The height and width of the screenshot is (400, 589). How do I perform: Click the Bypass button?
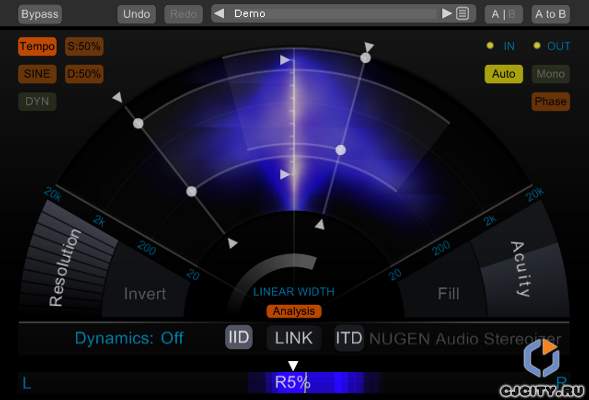(40, 14)
